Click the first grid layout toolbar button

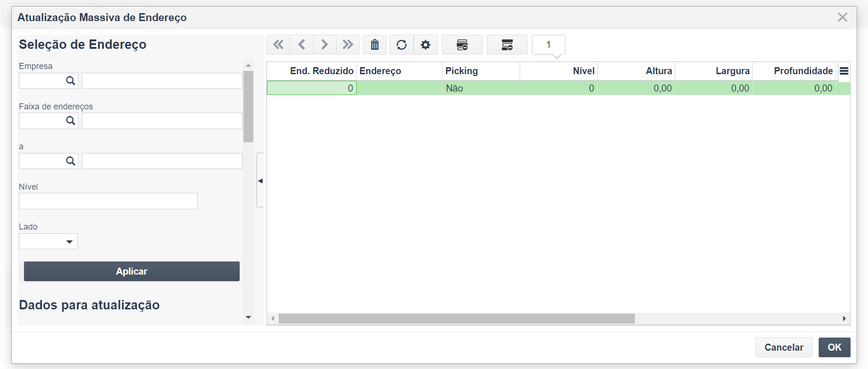[462, 45]
